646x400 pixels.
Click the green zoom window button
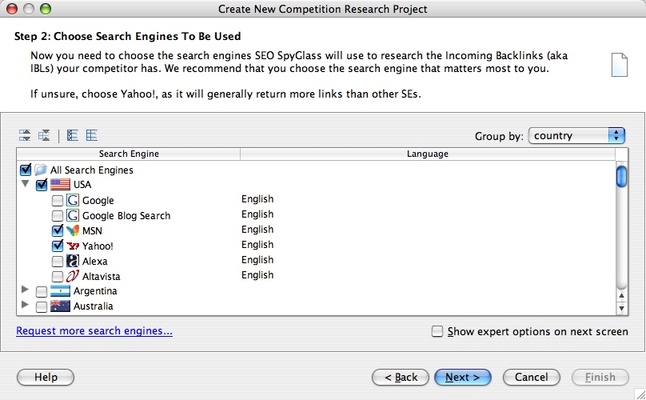(45, 9)
